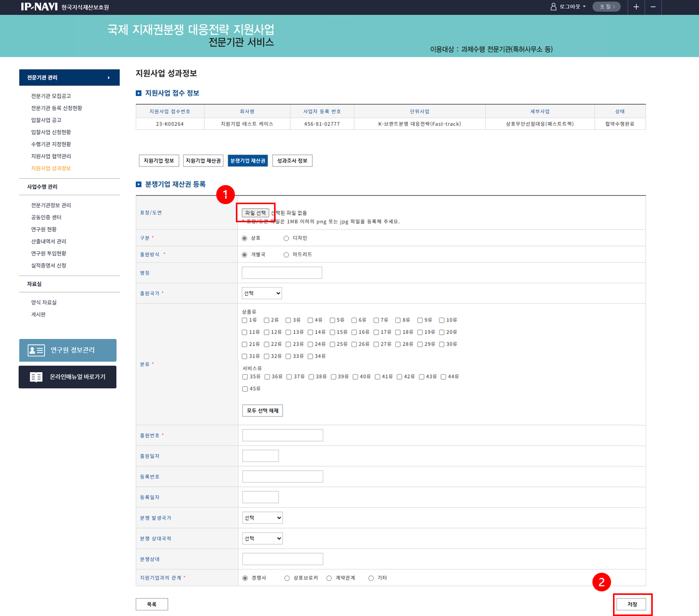Viewport: 699px width, 616px height.
Task: Open the 출원국가 dropdown
Action: click(261, 293)
